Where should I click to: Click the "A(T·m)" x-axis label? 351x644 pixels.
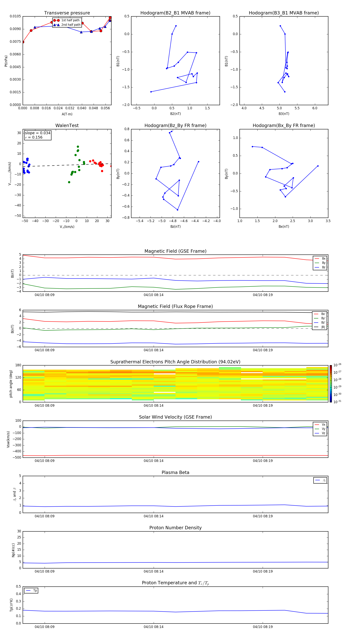point(67,114)
